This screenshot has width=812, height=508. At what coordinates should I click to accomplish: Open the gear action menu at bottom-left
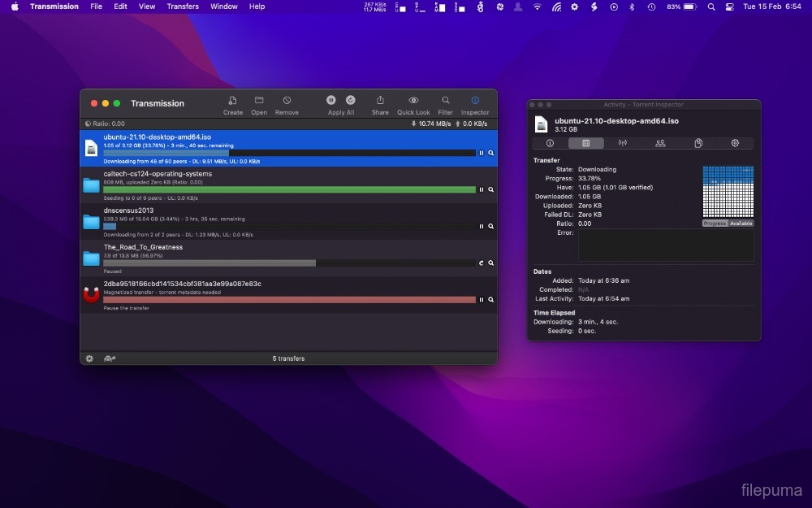click(89, 358)
